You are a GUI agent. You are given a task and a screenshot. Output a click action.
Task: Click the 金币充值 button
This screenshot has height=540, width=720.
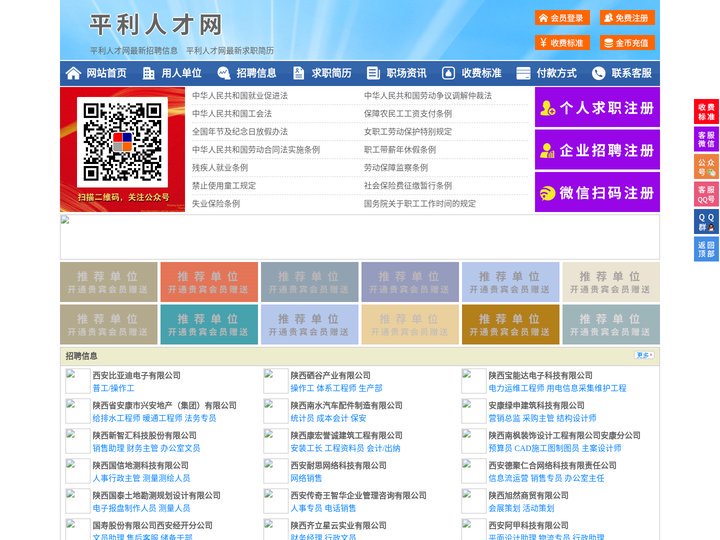(x=627, y=43)
